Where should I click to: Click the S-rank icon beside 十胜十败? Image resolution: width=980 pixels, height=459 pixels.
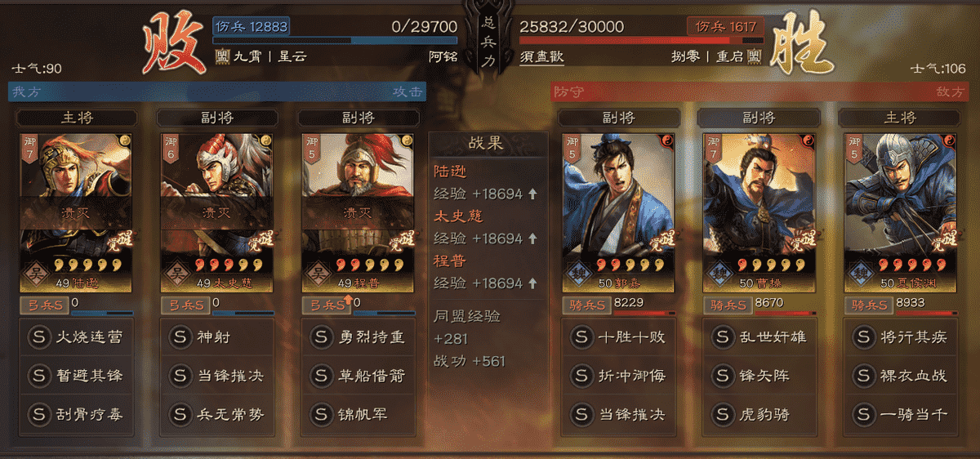point(582,336)
